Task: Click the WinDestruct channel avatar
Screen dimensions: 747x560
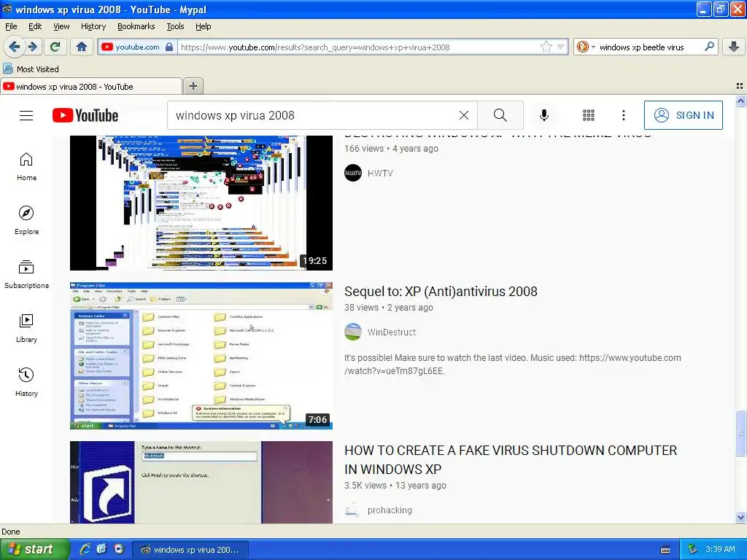Action: point(353,332)
